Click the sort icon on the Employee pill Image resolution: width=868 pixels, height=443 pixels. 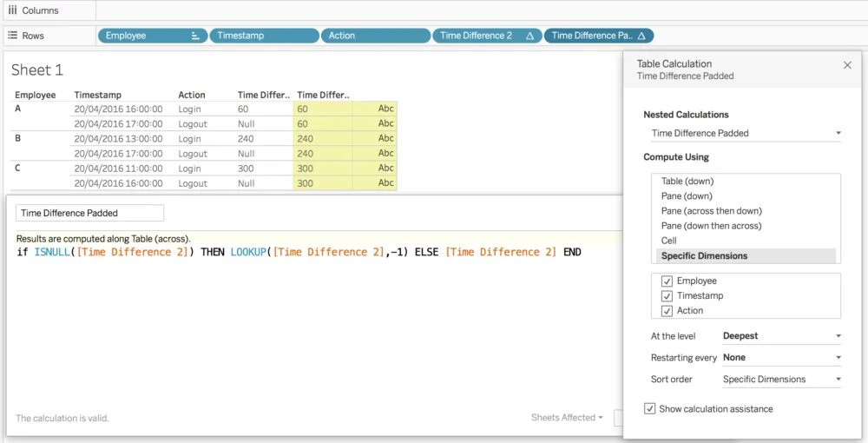tap(195, 36)
